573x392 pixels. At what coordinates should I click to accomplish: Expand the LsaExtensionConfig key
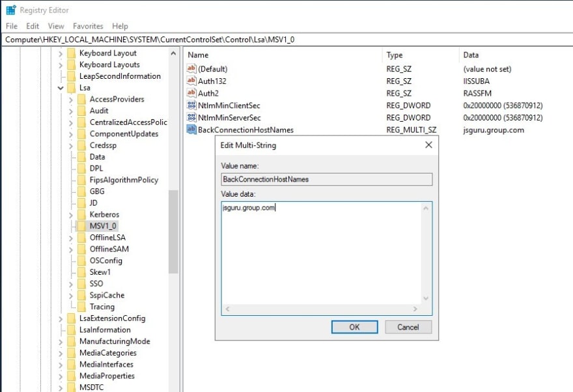pos(61,318)
